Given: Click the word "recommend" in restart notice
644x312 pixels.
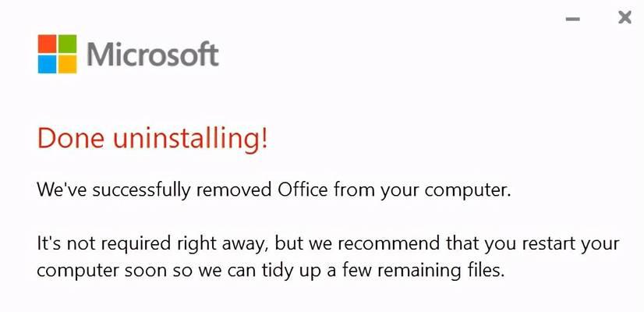Looking at the screenshot, I should pyautogui.click(x=388, y=243).
